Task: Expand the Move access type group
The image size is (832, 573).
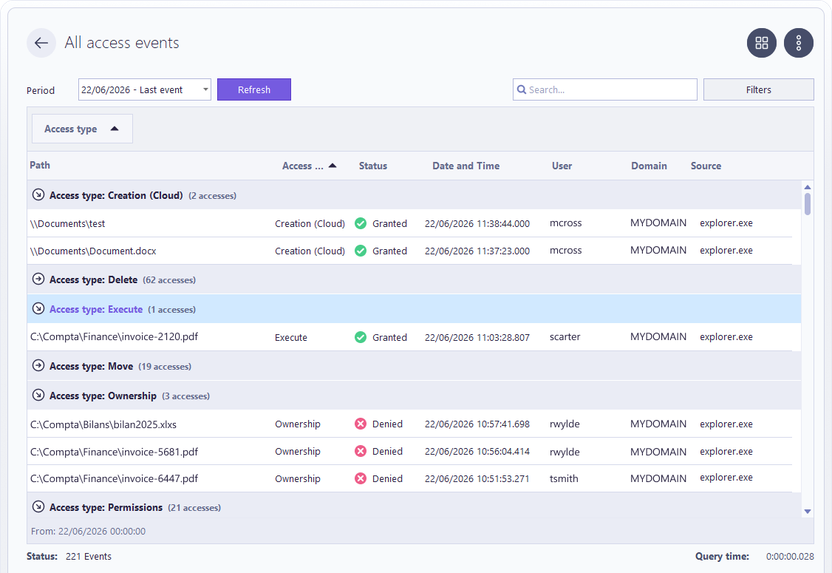Action: point(38,366)
